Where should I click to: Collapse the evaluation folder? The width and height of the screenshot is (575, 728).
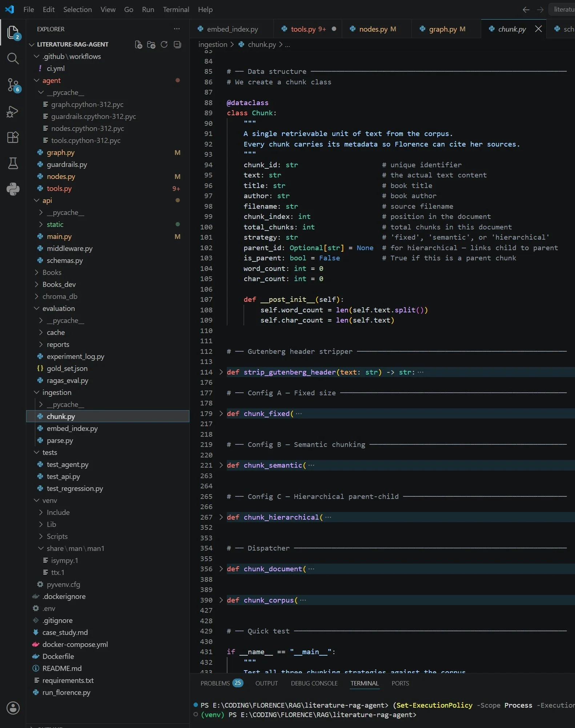pyautogui.click(x=108, y=308)
